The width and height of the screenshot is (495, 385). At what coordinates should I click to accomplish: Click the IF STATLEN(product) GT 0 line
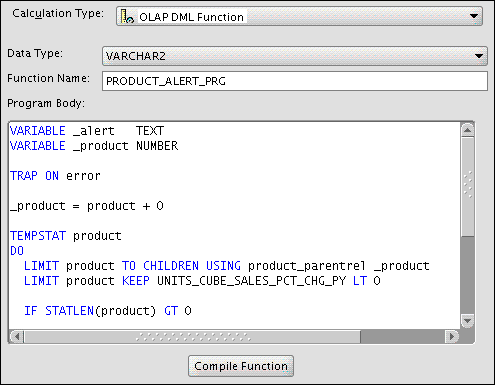coord(108,311)
